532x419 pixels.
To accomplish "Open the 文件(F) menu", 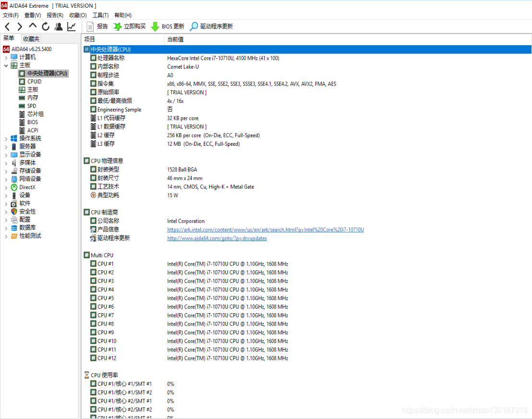I will (x=11, y=15).
